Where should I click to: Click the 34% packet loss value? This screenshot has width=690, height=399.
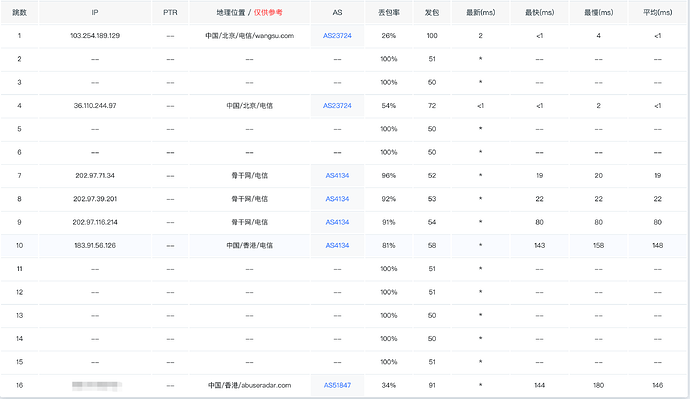tap(389, 385)
